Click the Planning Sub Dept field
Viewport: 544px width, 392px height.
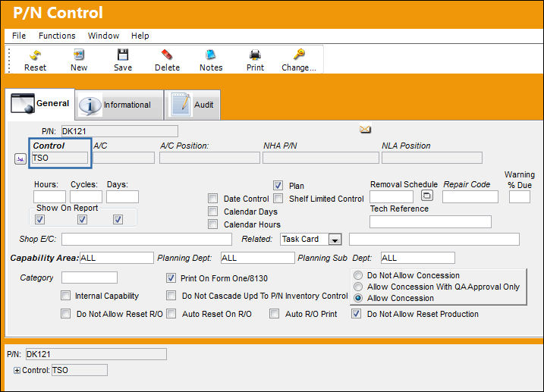[x=418, y=258]
